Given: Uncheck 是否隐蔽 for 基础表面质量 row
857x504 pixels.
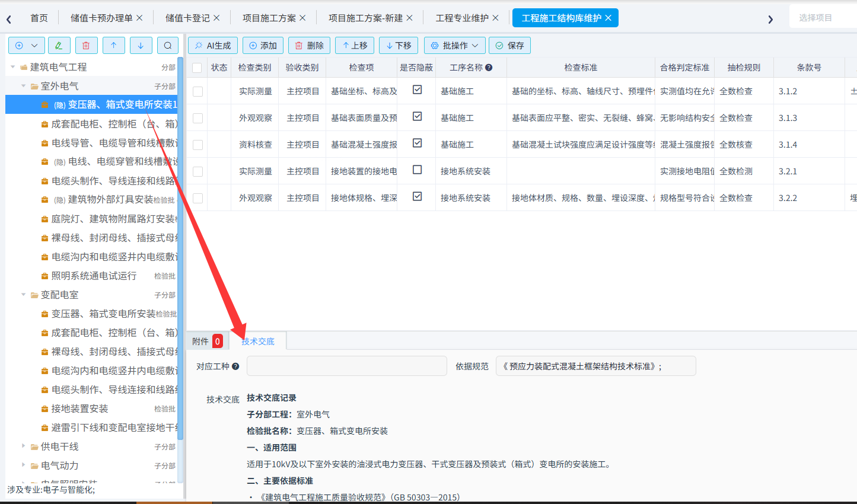Looking at the screenshot, I should point(418,116).
